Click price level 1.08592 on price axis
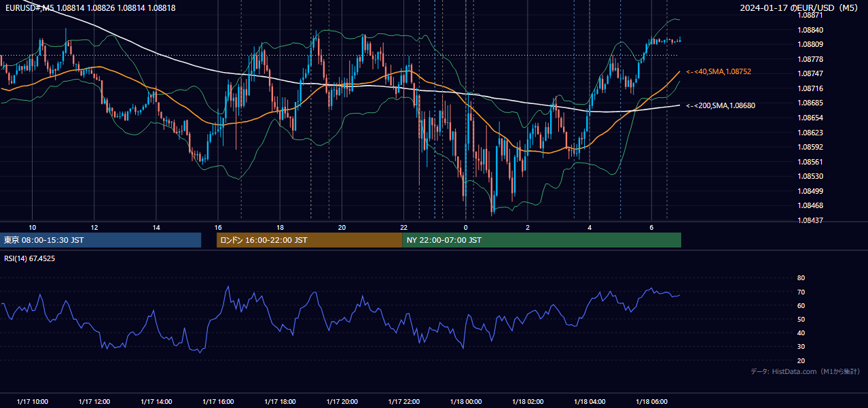The image size is (868, 408). 811,148
